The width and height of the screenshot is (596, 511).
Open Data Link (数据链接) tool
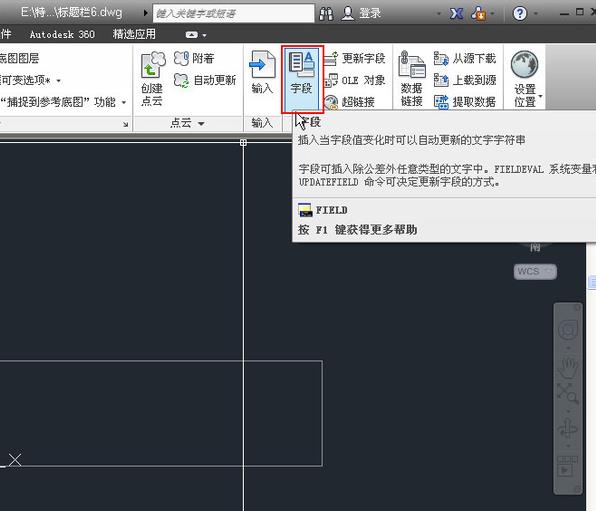click(412, 79)
